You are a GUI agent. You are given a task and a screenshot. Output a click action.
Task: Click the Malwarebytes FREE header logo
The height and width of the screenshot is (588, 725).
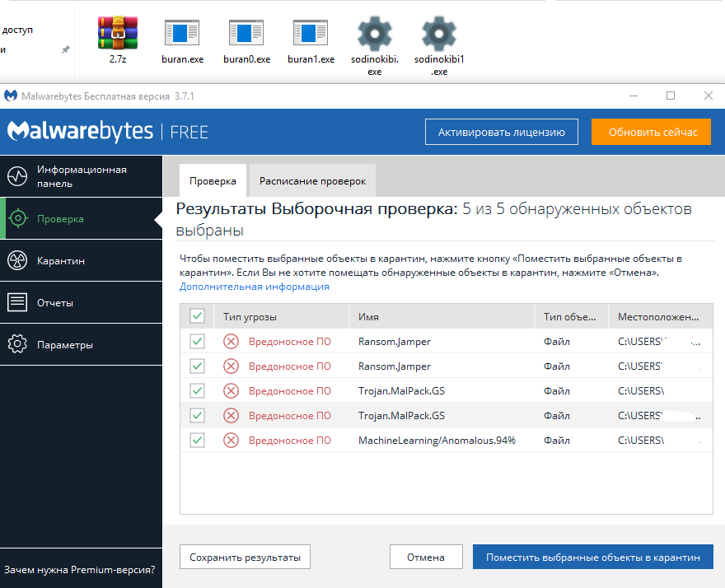click(108, 131)
